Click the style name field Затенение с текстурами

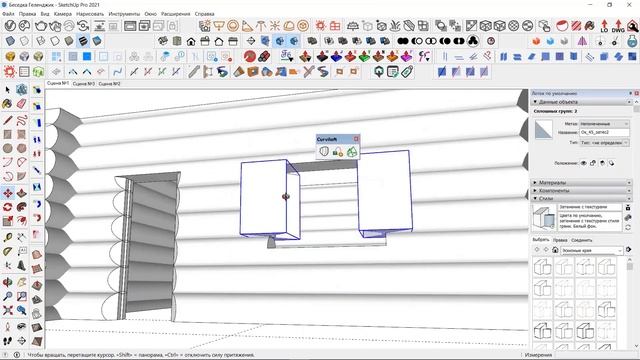click(x=589, y=207)
